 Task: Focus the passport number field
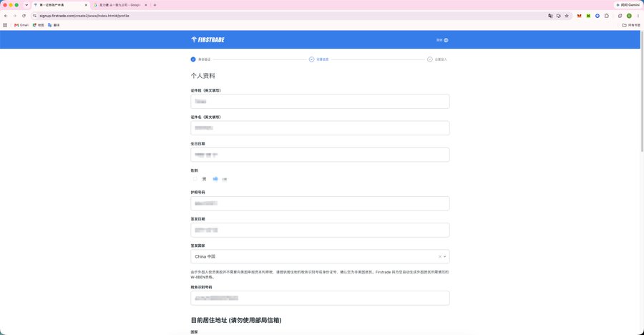point(320,203)
